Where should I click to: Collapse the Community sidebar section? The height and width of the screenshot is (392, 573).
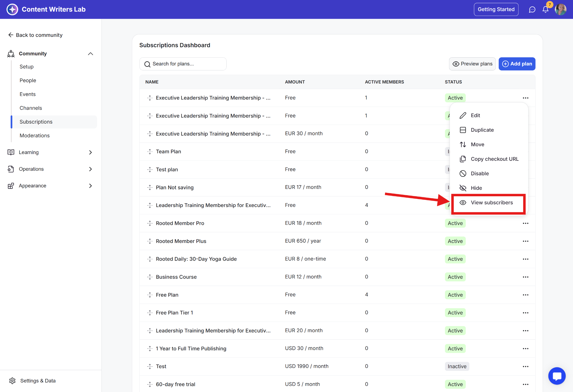coord(90,53)
